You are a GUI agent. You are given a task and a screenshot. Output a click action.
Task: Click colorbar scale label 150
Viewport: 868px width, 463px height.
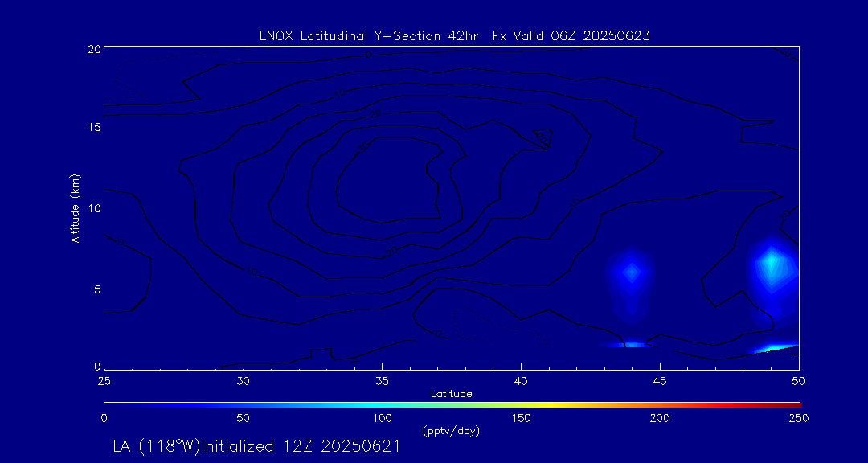coord(521,418)
